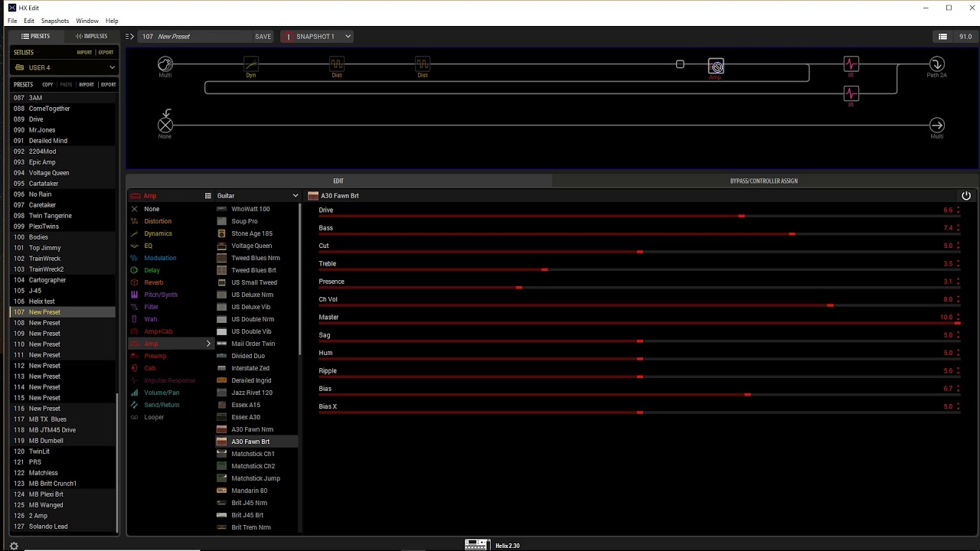Click the SAVE button
980x551 pixels.
[263, 37]
